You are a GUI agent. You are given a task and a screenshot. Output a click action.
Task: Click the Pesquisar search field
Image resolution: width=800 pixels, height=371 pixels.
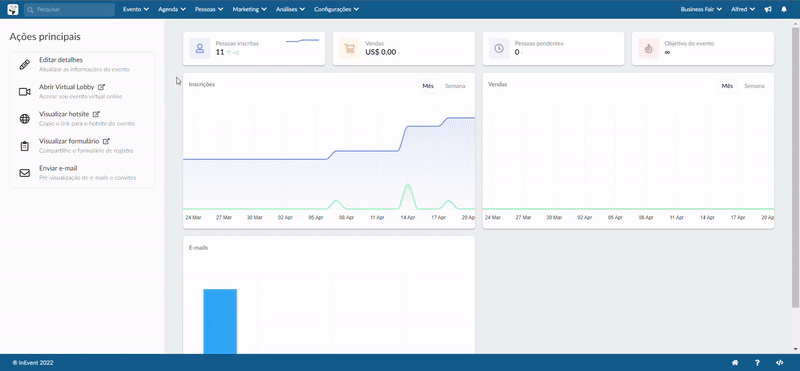click(69, 9)
